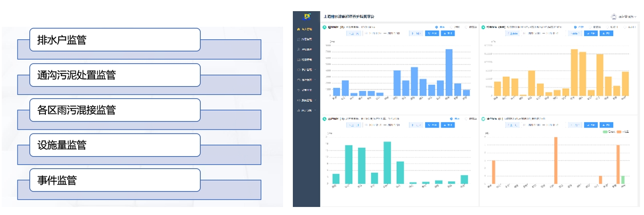Click the '各区雨污混接监管' box
644x215 pixels.
(x=115, y=110)
